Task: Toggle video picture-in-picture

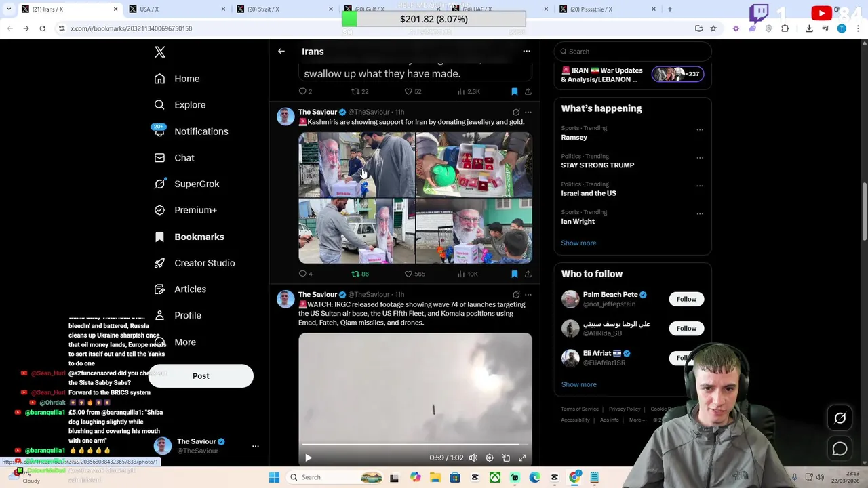Action: (x=506, y=458)
